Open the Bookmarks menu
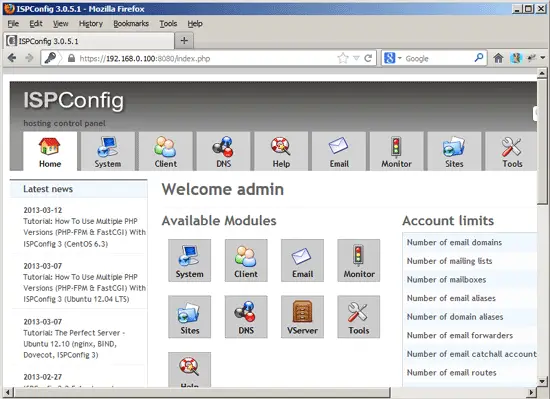550x399 pixels. click(131, 23)
